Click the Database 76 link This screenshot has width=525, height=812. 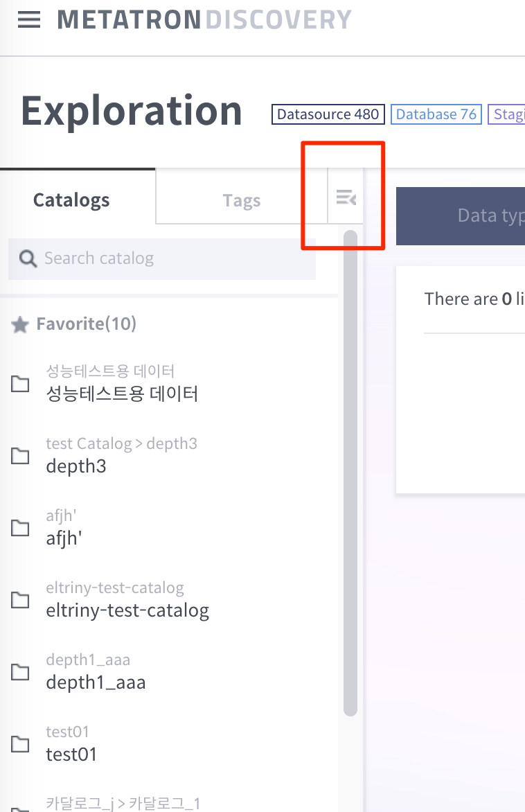436,114
